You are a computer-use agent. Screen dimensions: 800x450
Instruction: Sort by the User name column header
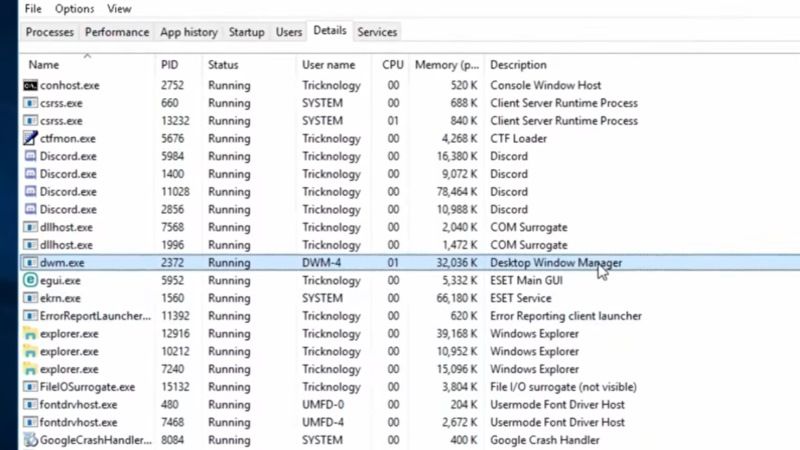pos(334,65)
